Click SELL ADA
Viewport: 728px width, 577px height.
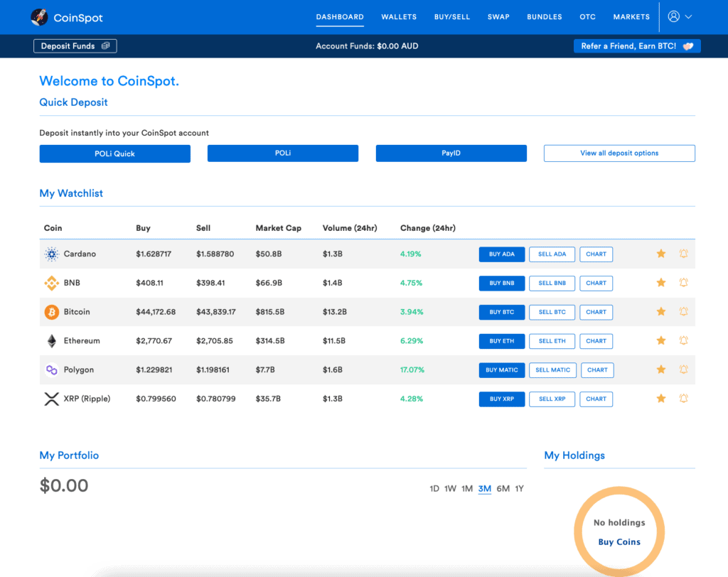[x=552, y=254]
